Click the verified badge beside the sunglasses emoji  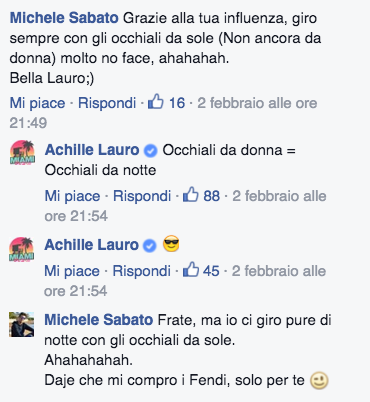(150, 246)
